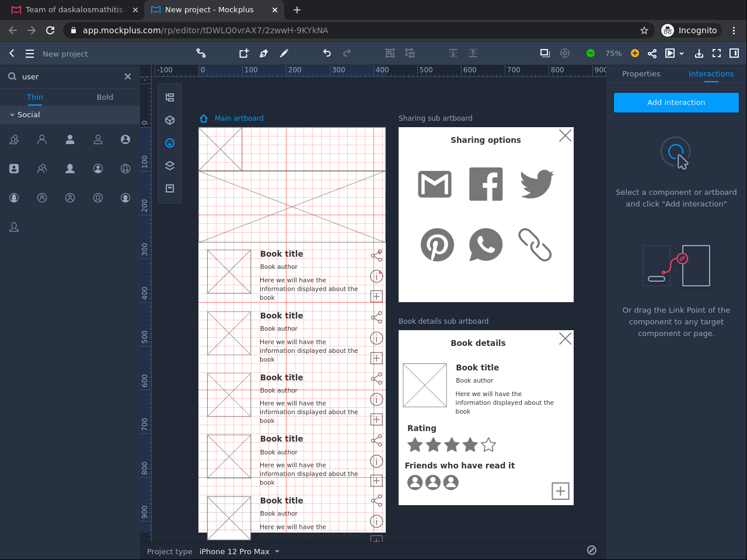
Task: Click the add artboard icon
Action: pos(244,53)
